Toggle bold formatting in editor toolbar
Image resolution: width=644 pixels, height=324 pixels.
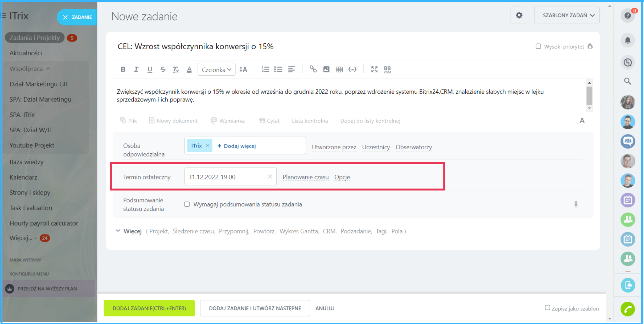(123, 69)
